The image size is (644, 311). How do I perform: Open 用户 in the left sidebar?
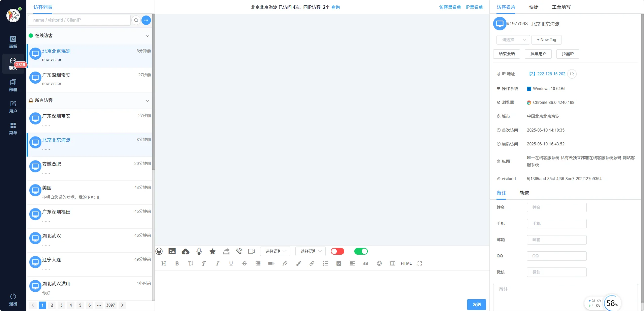click(13, 107)
